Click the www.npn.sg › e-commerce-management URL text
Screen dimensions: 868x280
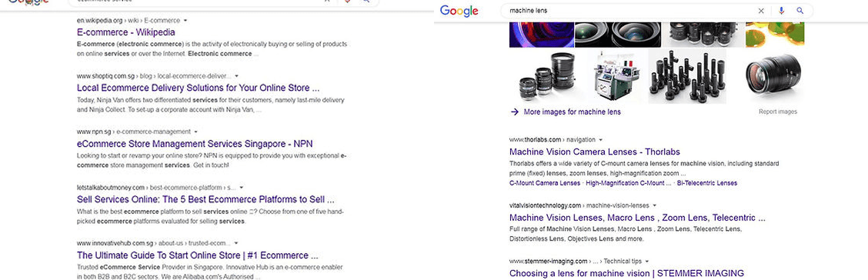point(133,132)
